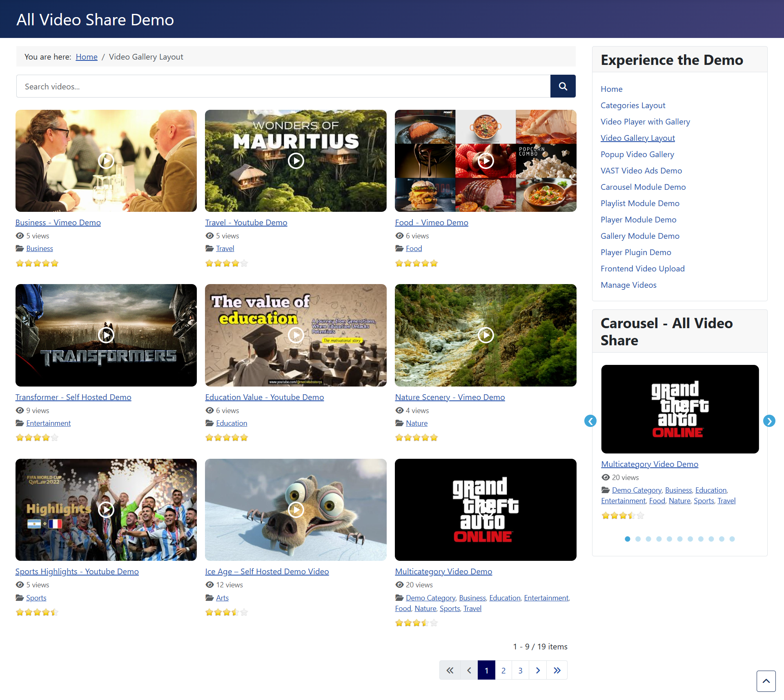784x700 pixels.
Task: Open Carousel Module Demo menu item
Action: (643, 187)
